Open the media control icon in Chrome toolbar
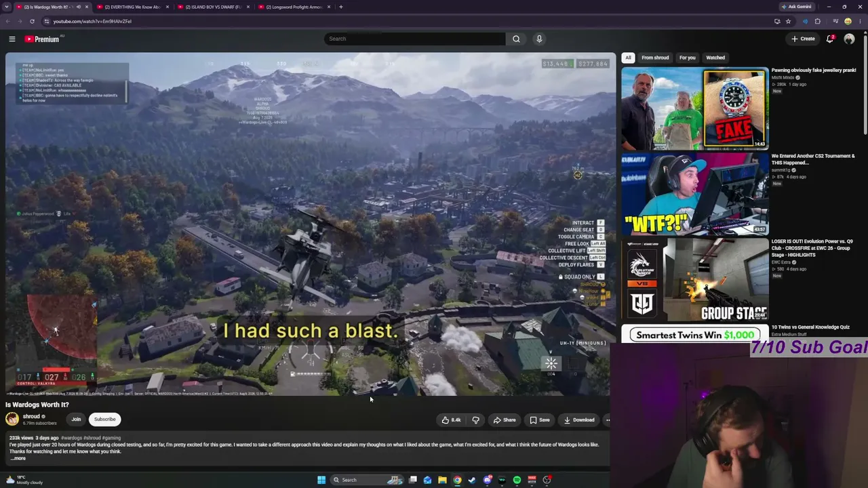This screenshot has height=488, width=868. pyautogui.click(x=835, y=21)
